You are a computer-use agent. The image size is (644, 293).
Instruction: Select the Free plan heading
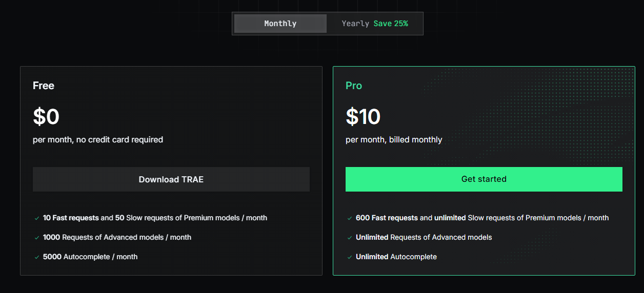pyautogui.click(x=44, y=86)
